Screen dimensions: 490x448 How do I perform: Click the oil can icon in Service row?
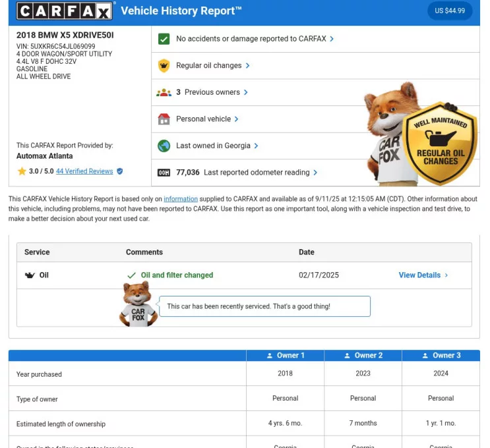[x=30, y=275]
